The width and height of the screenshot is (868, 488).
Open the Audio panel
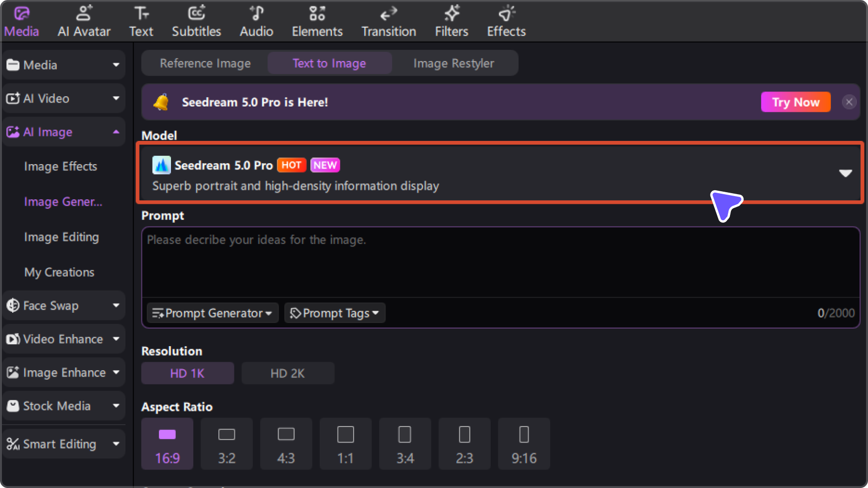coord(256,22)
